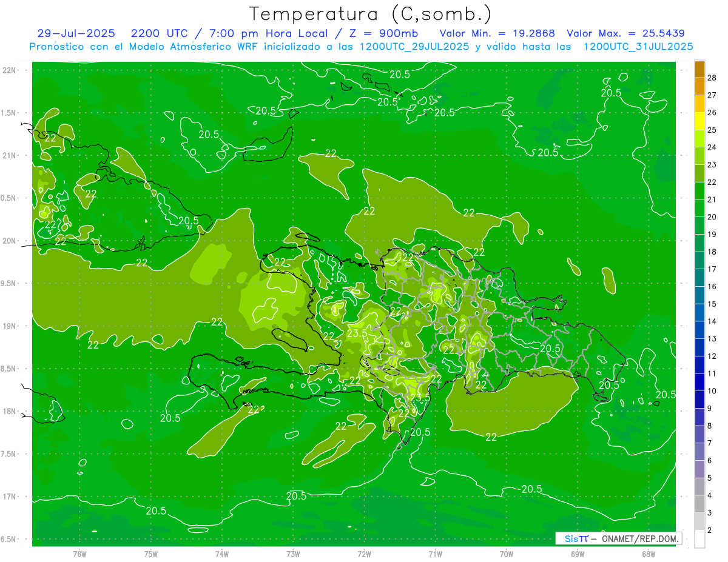Click the blue colorbar swatch labeled 14

699,313
